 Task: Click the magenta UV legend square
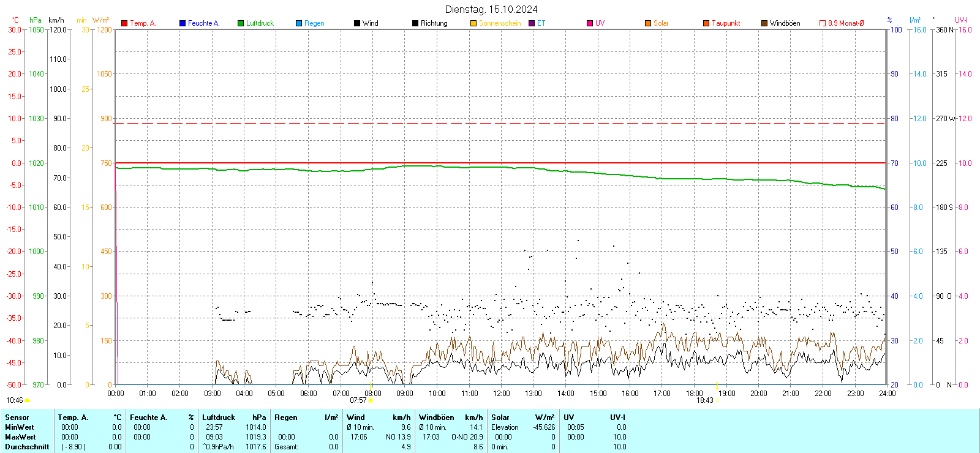(x=590, y=23)
